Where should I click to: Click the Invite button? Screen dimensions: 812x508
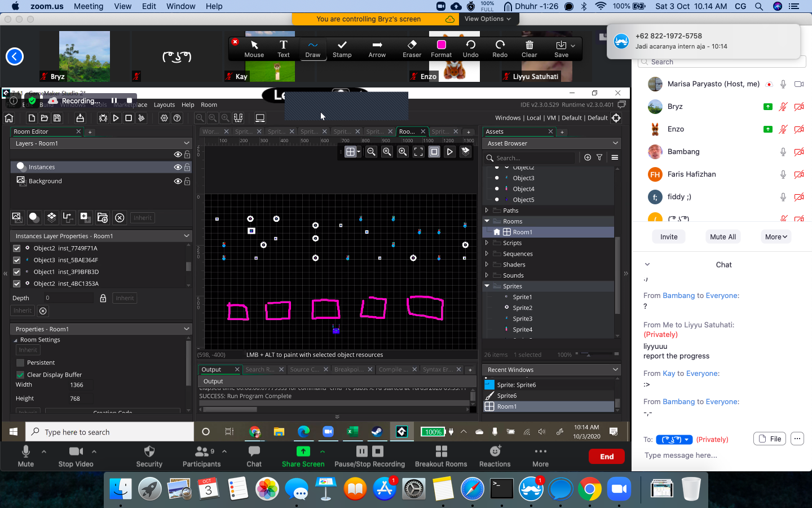click(669, 237)
